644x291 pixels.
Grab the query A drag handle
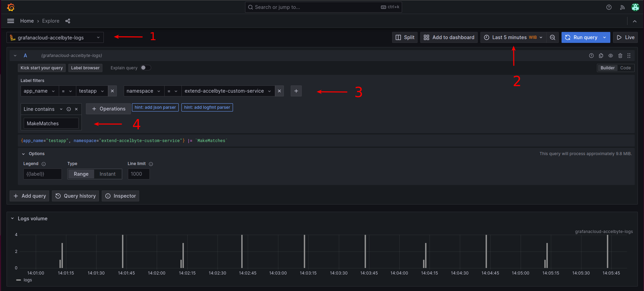[629, 56]
